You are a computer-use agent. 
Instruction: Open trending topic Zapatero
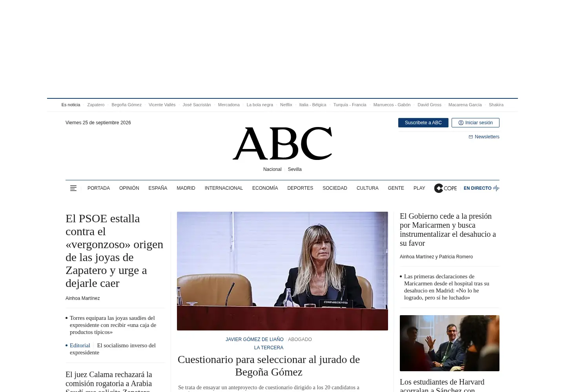click(96, 105)
